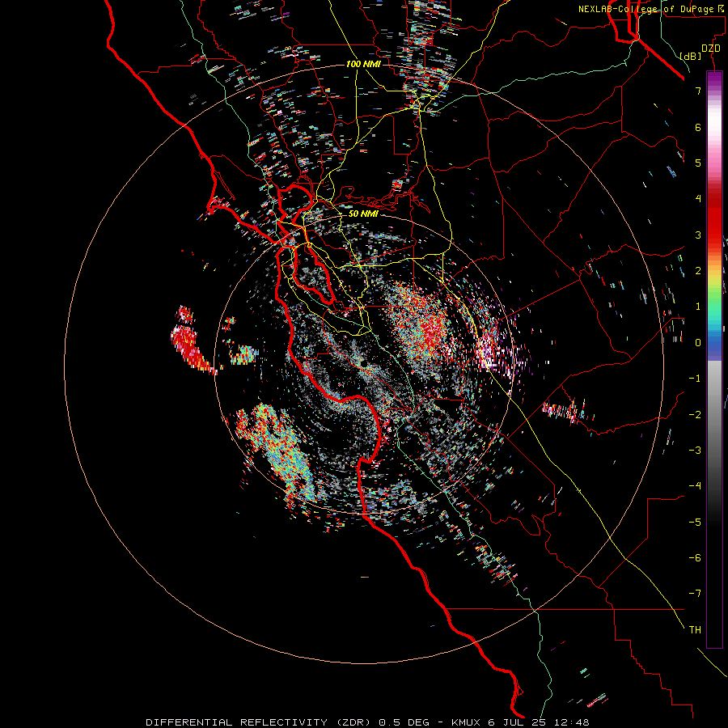Click the "4" tick on the dB scale

pyautogui.click(x=698, y=199)
